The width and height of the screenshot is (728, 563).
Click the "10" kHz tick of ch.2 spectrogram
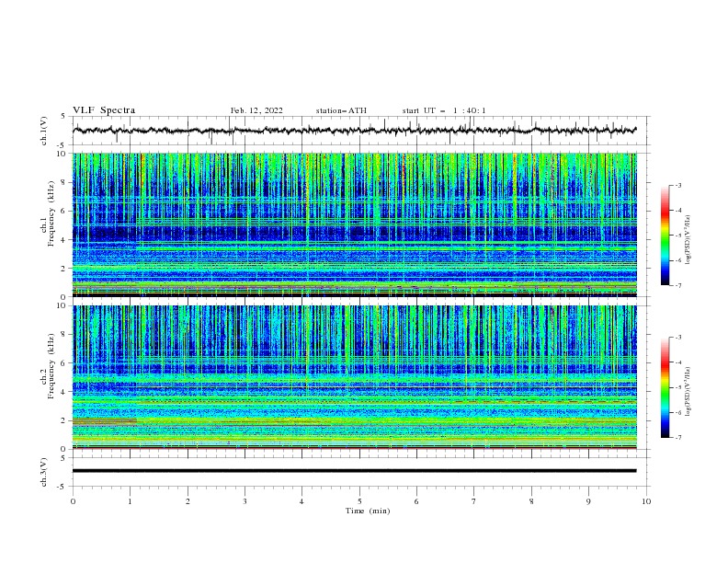62,305
